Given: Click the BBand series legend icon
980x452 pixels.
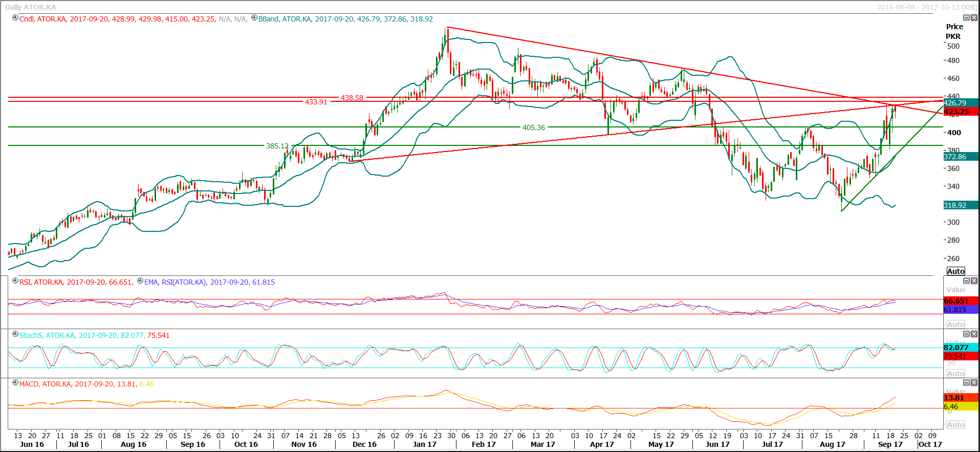Looking at the screenshot, I should coord(254,18).
